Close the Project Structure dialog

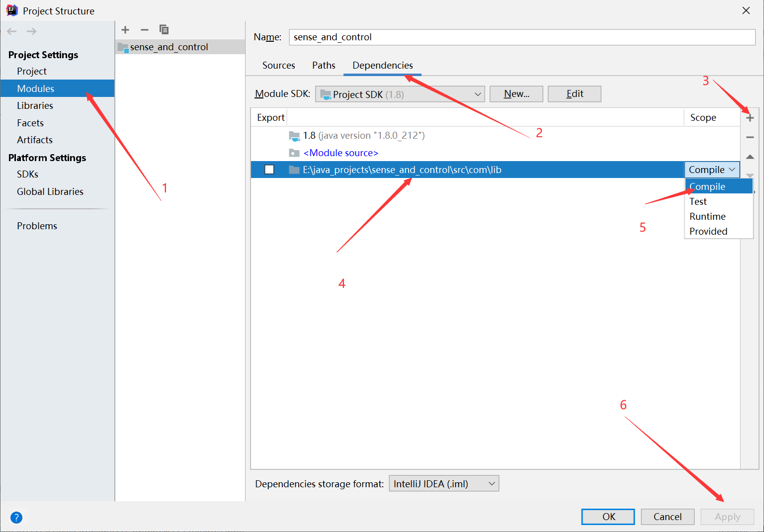pos(746,10)
